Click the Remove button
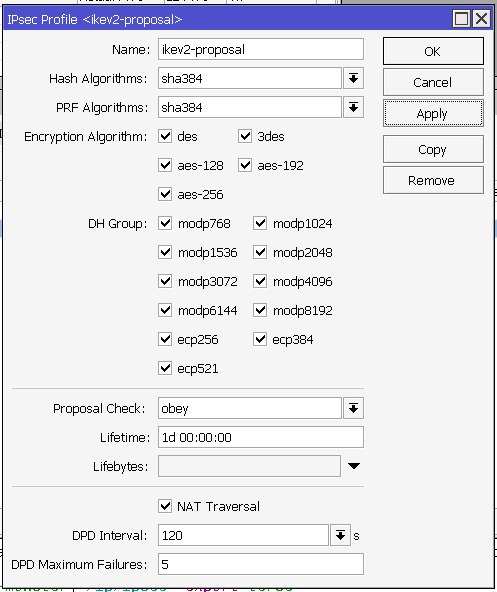The image size is (497, 592). pyautogui.click(x=433, y=180)
